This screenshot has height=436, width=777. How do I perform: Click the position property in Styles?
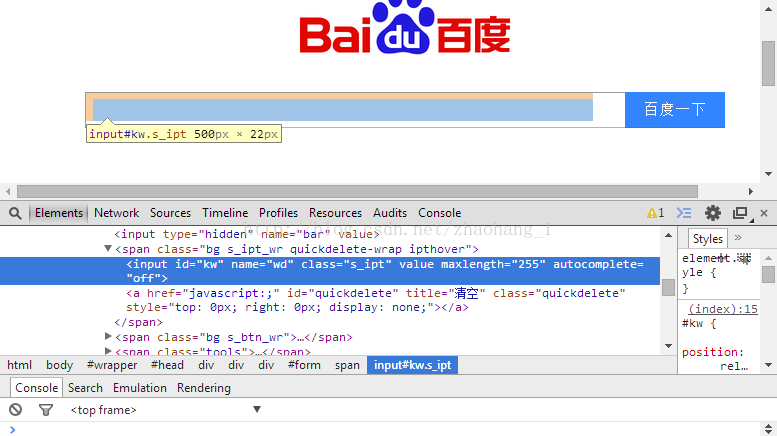pos(711,352)
